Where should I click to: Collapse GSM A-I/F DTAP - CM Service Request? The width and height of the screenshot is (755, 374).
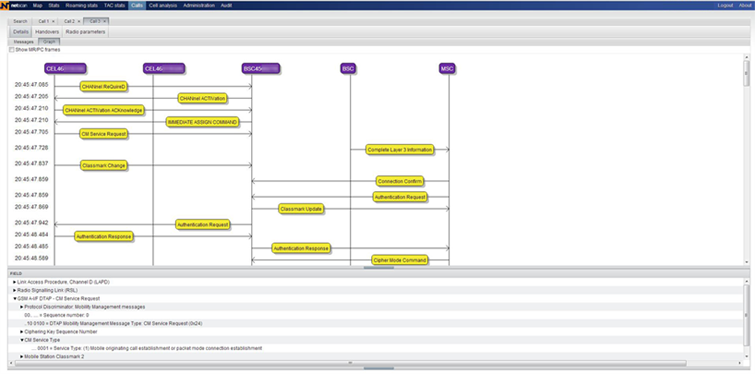click(x=14, y=298)
